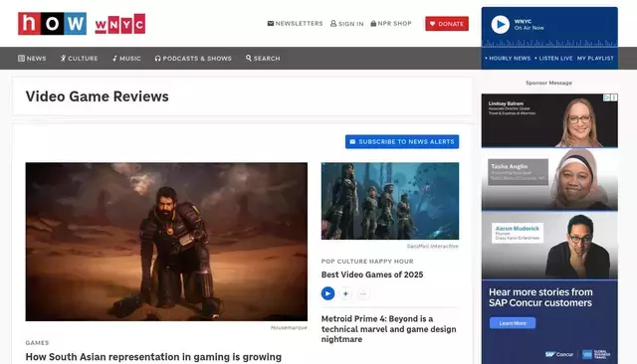Screen dimensions: 637x364
Task: Select Hourly News in player bar
Action: tap(508, 59)
